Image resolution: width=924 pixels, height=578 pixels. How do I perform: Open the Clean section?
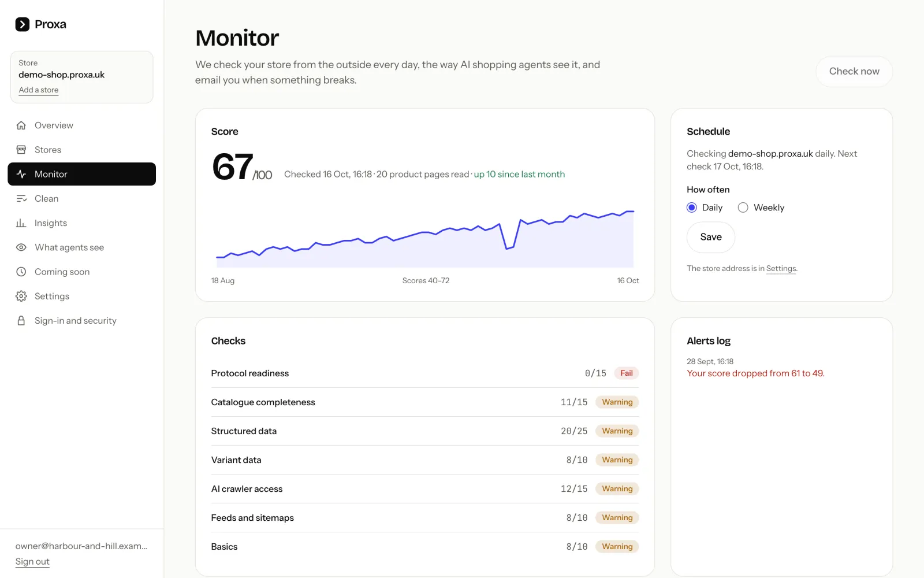click(x=81, y=198)
